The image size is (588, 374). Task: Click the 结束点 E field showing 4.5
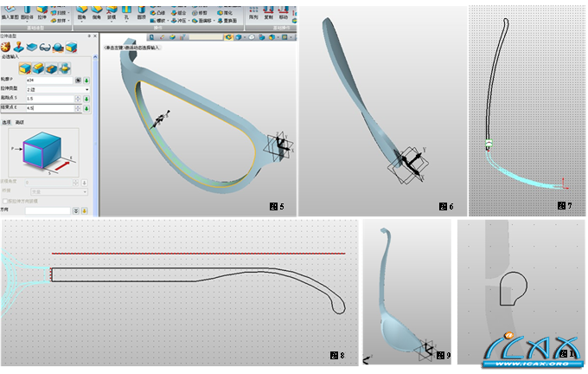pyautogui.click(x=50, y=108)
